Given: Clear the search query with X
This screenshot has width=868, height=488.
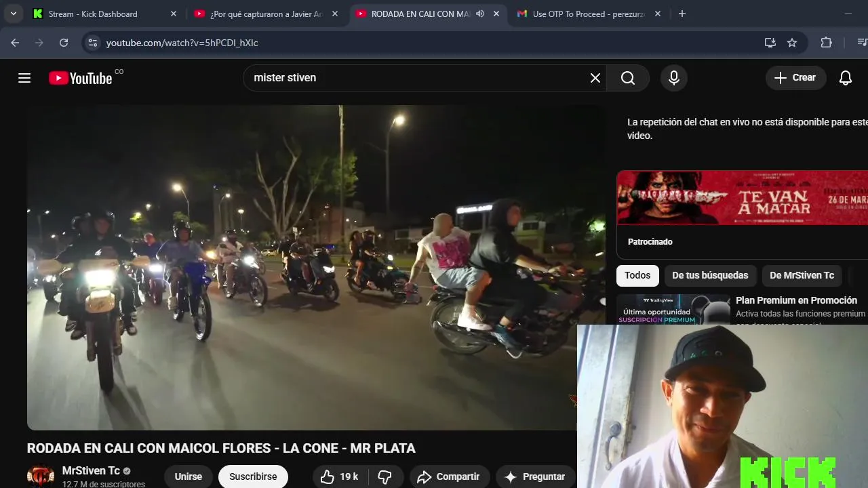Looking at the screenshot, I should coord(595,78).
